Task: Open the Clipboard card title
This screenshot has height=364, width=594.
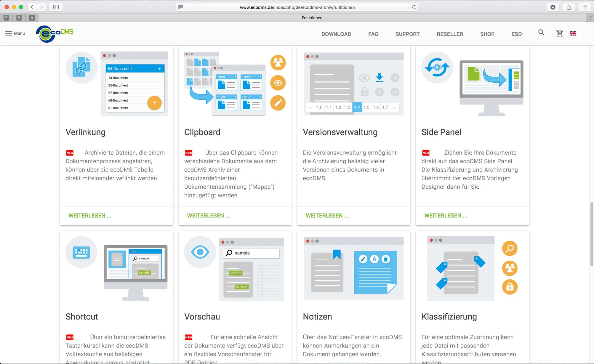Action: pos(202,132)
